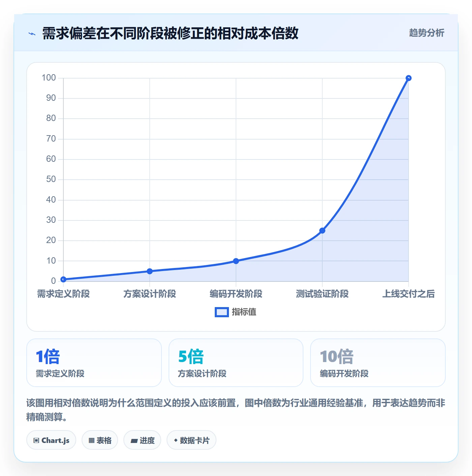Click the title 需求偏差在不同阶段被修正的相对成本倍数
This screenshot has height=476, width=472.
(x=170, y=33)
